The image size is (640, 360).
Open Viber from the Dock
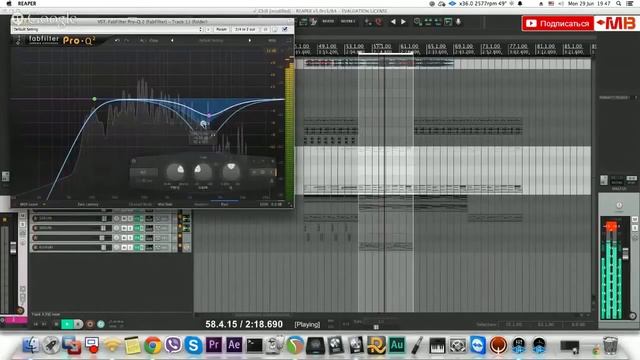tap(173, 345)
